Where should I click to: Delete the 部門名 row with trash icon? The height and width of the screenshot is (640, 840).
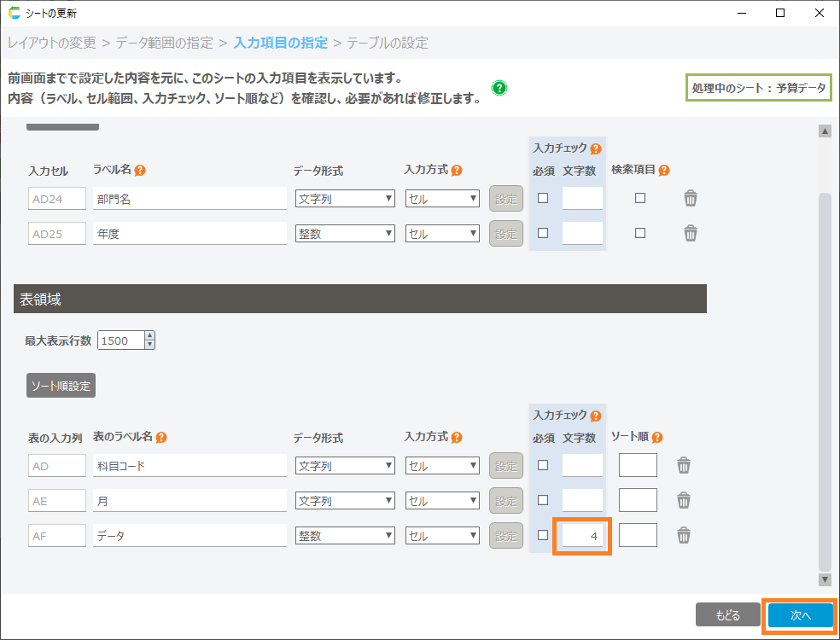point(691,199)
